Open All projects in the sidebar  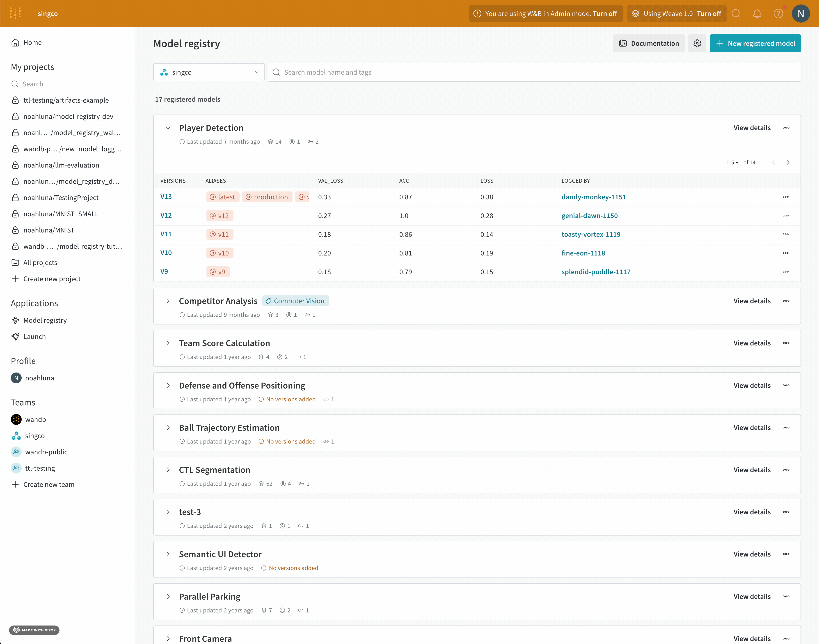[x=40, y=262]
